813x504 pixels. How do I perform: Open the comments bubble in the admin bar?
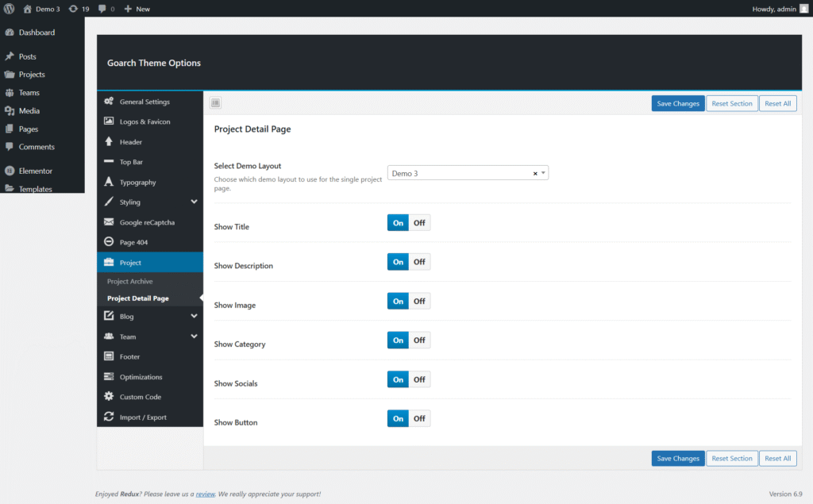point(102,9)
